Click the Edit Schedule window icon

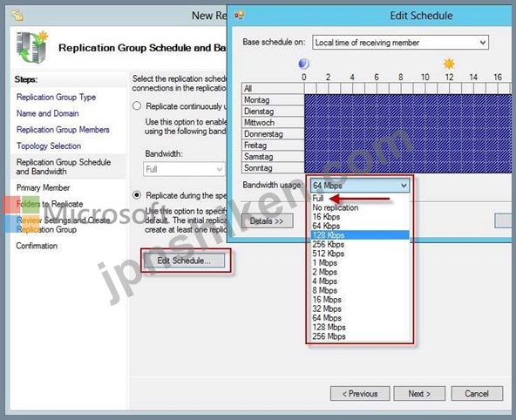click(x=239, y=15)
